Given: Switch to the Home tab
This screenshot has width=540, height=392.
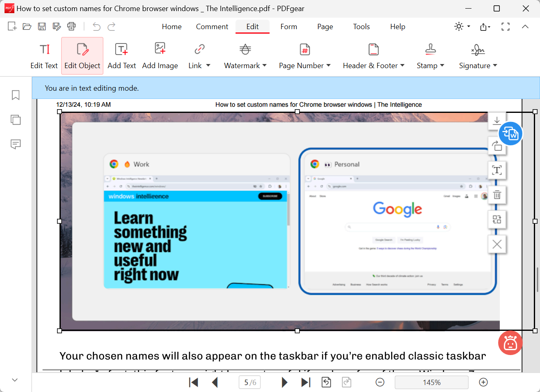Looking at the screenshot, I should point(172,27).
